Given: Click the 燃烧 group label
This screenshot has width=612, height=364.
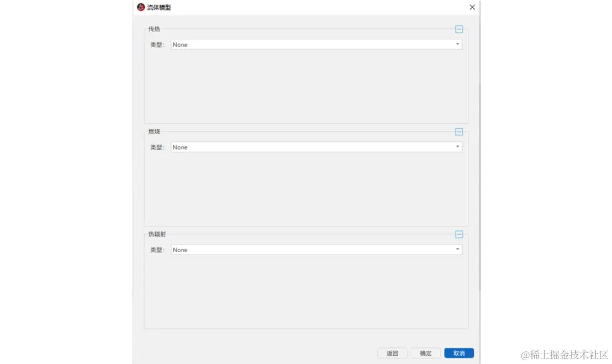Looking at the screenshot, I should 154,132.
